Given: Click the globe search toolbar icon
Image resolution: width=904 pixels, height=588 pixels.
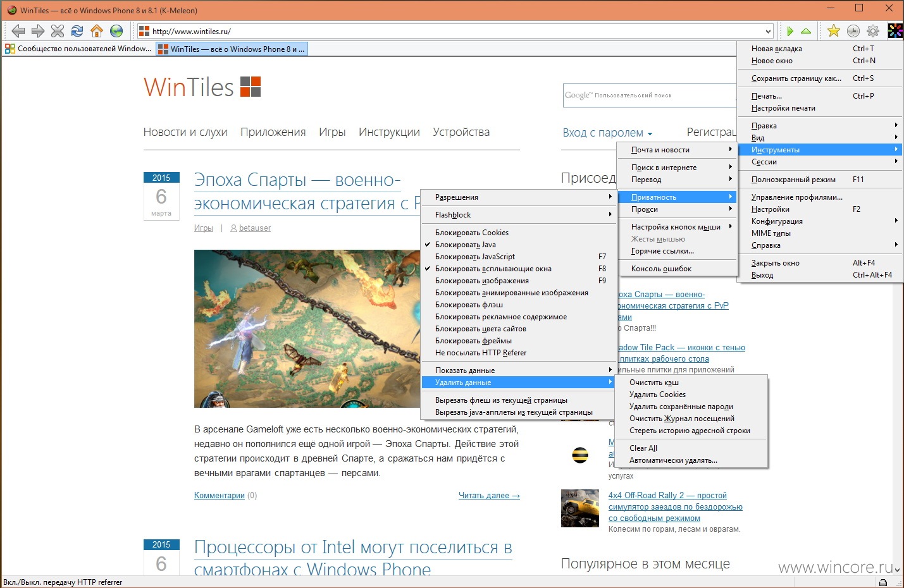Looking at the screenshot, I should pyautogui.click(x=116, y=31).
